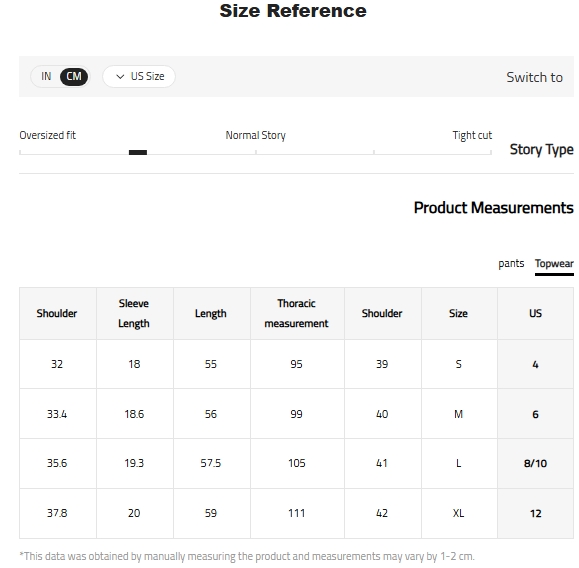Click the fit slider dark marker
The image size is (579, 568).
coord(138,153)
